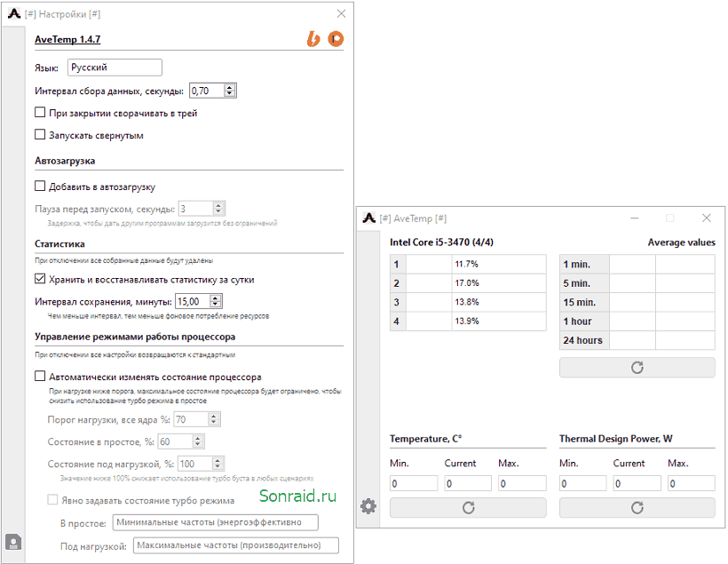The image size is (728, 564).
Task: Open the Patreon support icon
Action: coord(336,38)
